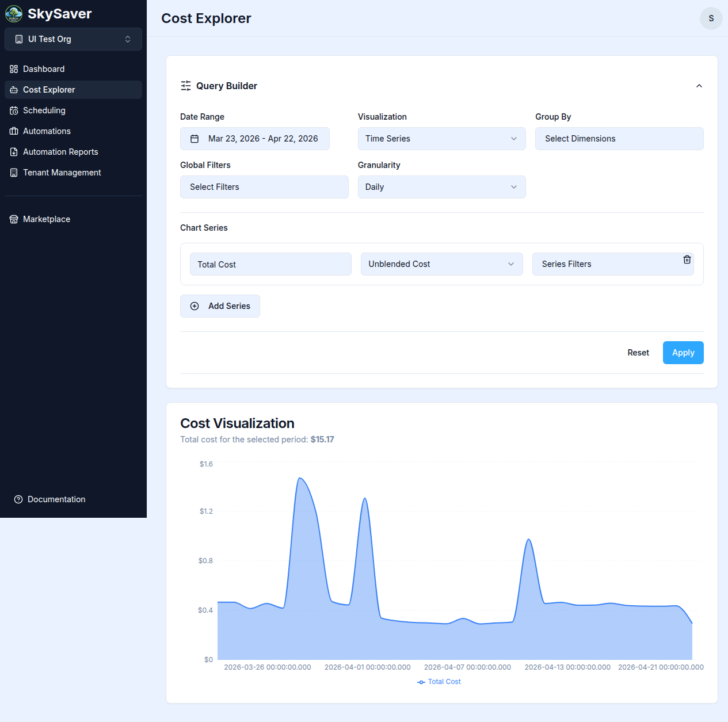This screenshot has height=722, width=728.
Task: Click the 2026-03-26 x-axis label
Action: (x=268, y=667)
